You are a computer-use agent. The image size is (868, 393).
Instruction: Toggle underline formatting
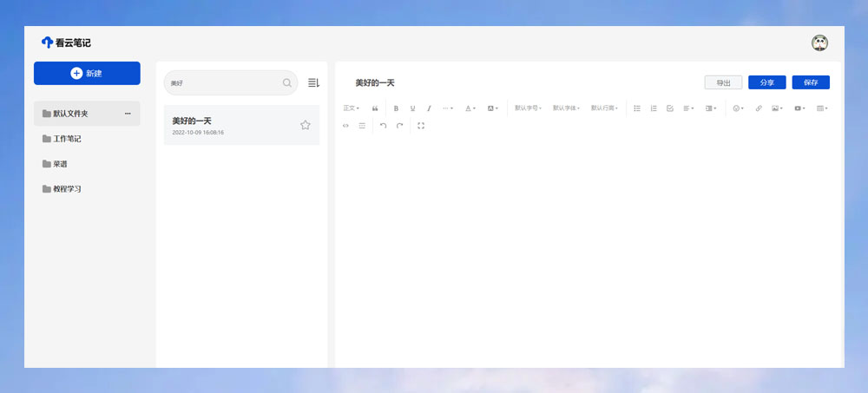point(412,108)
